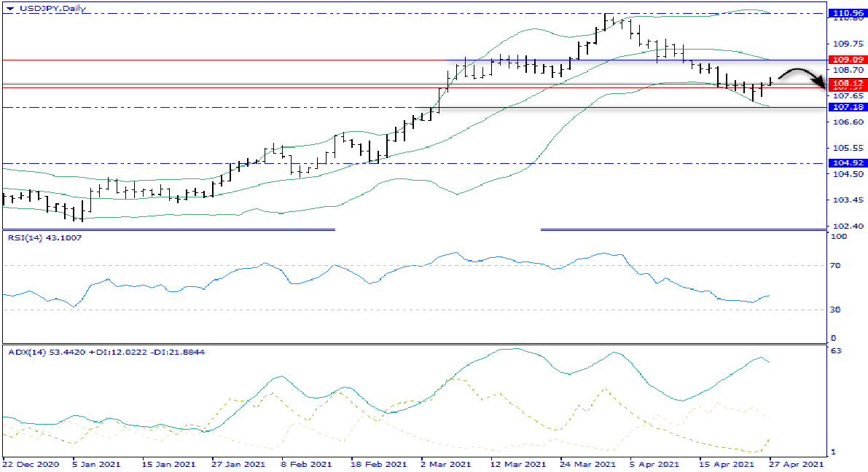868x472 pixels.
Task: Click the RSI 70 level scale label
Action: coord(837,266)
